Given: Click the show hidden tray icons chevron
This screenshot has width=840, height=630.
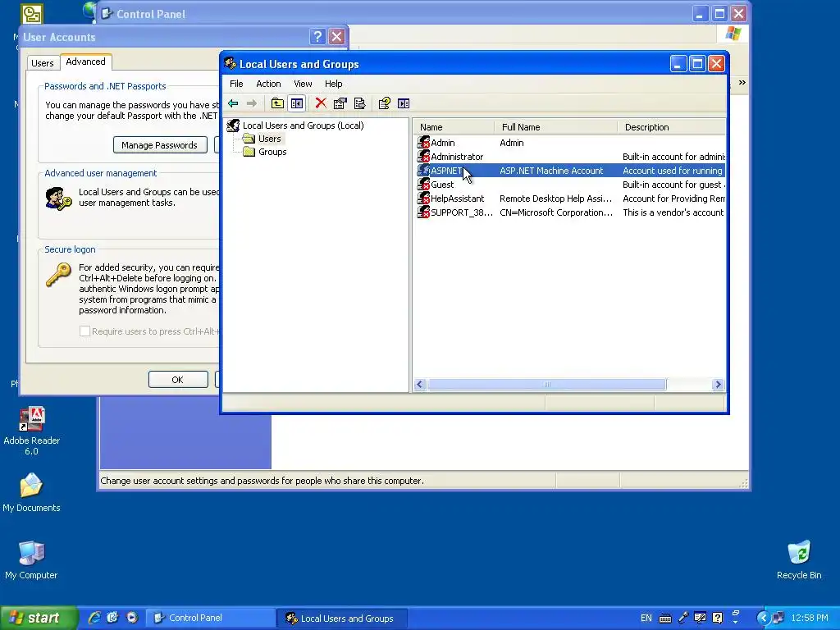Looking at the screenshot, I should (762, 619).
